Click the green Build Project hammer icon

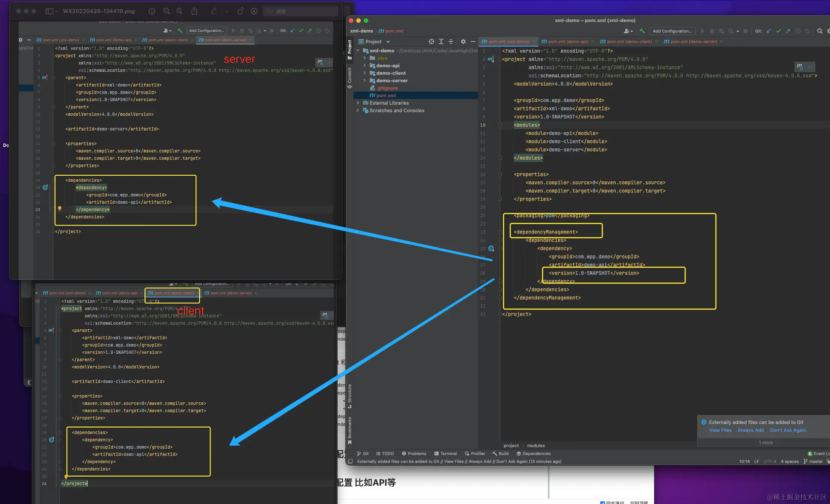[x=642, y=31]
